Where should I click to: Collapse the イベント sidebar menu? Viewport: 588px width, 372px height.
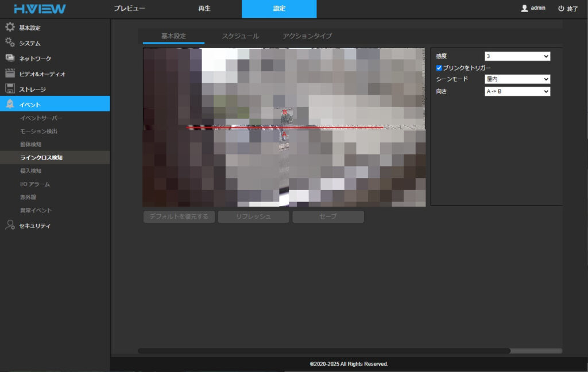tap(55, 104)
